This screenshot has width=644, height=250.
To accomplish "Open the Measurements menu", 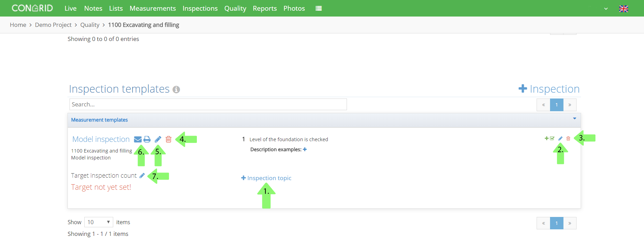I will coord(152,8).
